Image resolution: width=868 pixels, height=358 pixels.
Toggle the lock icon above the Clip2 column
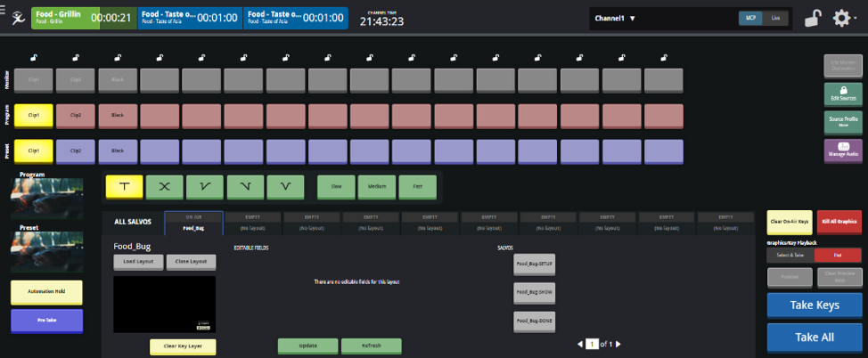pyautogui.click(x=75, y=57)
